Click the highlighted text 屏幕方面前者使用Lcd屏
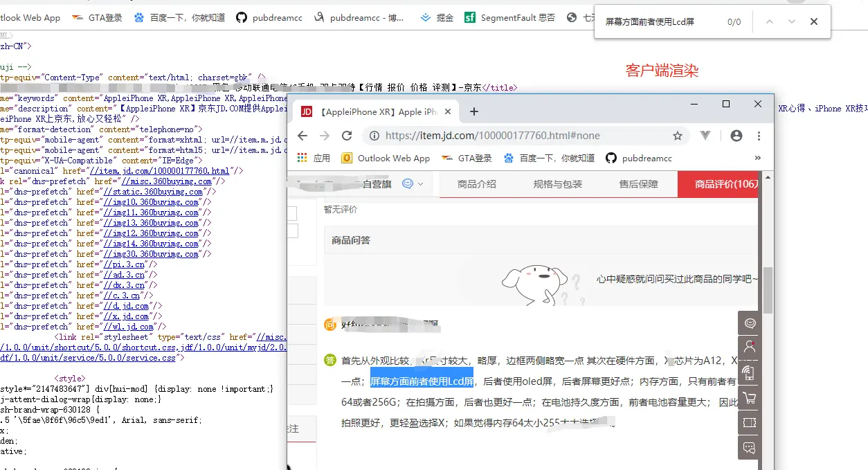 (x=422, y=381)
